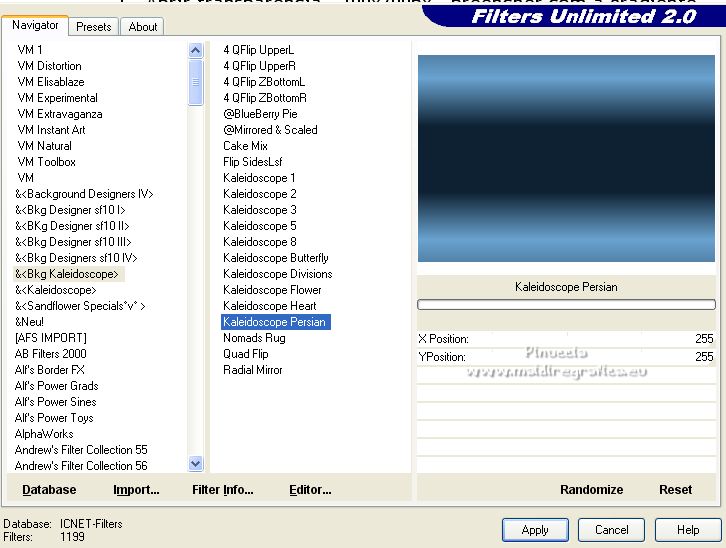726x548 pixels.
Task: Choose Kaleidoscope 5 filter
Action: pos(260,226)
